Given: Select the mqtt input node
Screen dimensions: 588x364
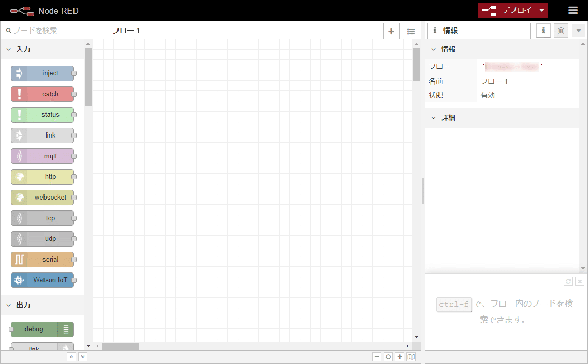Looking at the screenshot, I should tap(43, 156).
